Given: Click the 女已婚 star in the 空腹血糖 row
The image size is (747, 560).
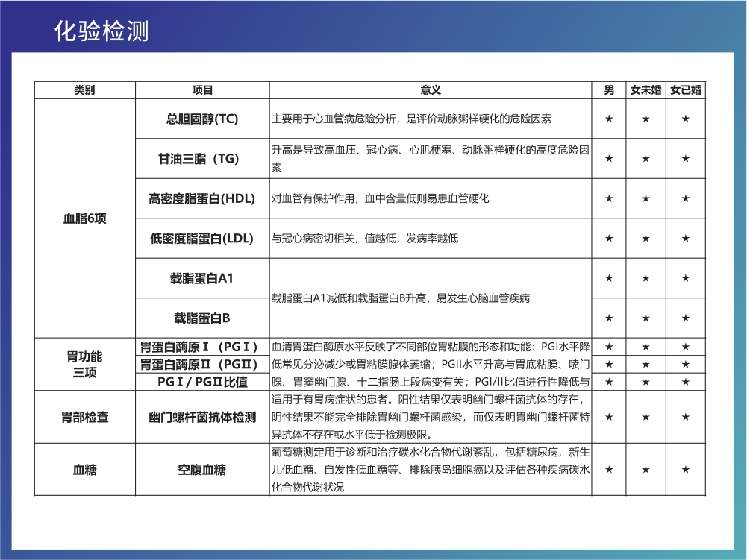Looking at the screenshot, I should pos(685,470).
